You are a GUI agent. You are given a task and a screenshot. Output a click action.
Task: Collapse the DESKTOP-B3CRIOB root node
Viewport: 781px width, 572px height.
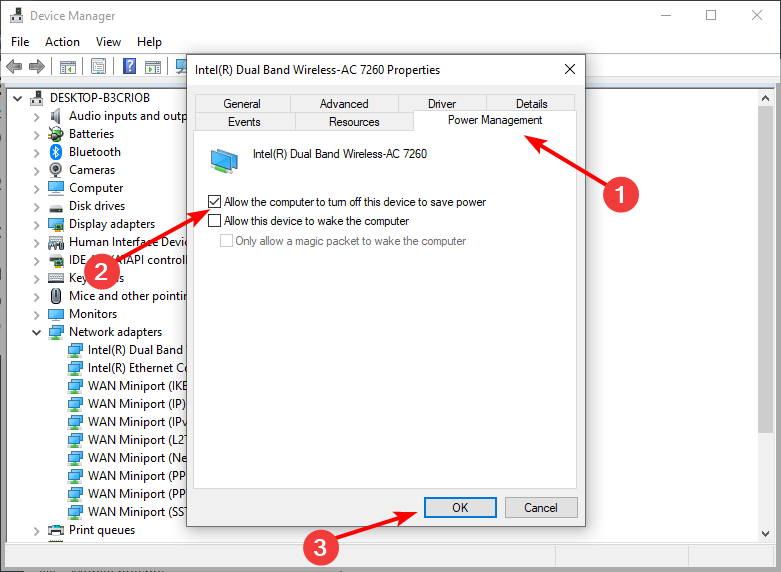[18, 98]
